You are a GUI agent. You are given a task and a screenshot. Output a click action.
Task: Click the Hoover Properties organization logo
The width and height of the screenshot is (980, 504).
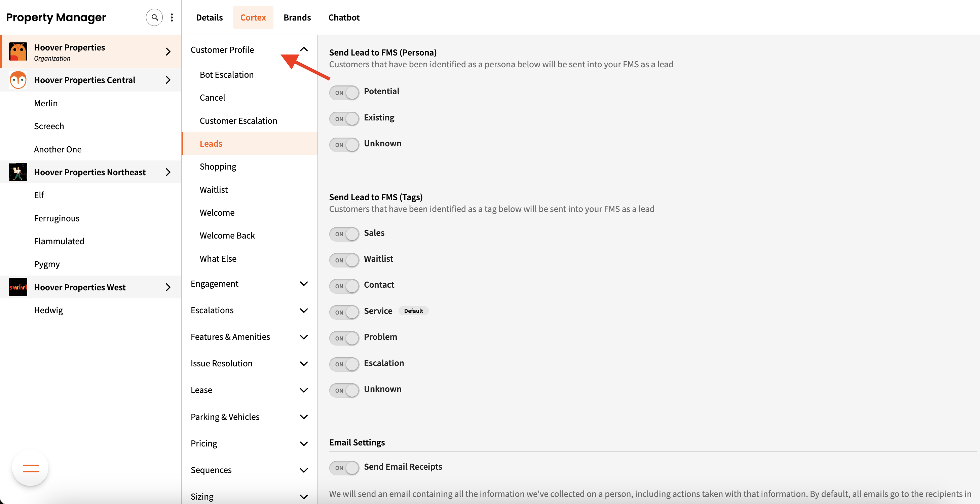18,51
